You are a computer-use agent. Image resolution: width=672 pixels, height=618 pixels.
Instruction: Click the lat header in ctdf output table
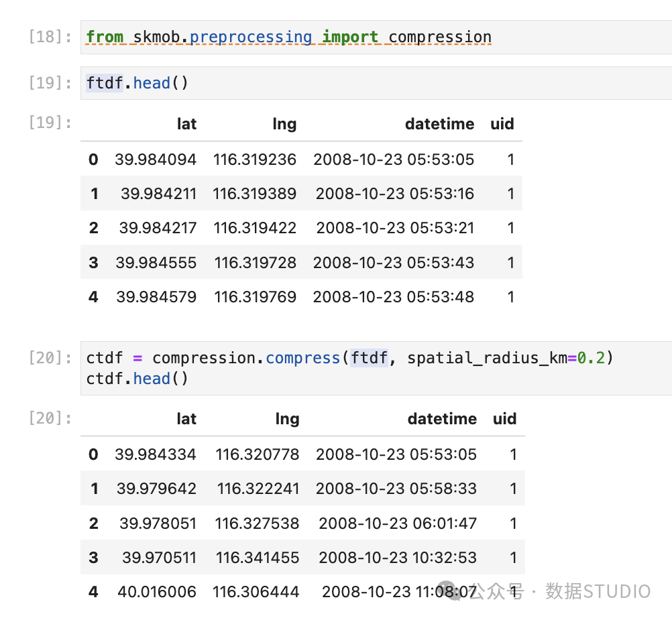[186, 419]
